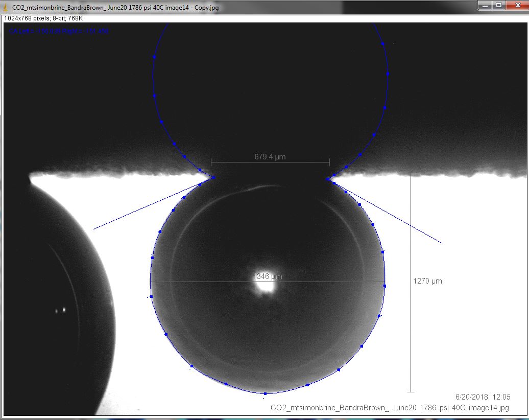Click the right contact point of droplet neck

pyautogui.click(x=328, y=179)
